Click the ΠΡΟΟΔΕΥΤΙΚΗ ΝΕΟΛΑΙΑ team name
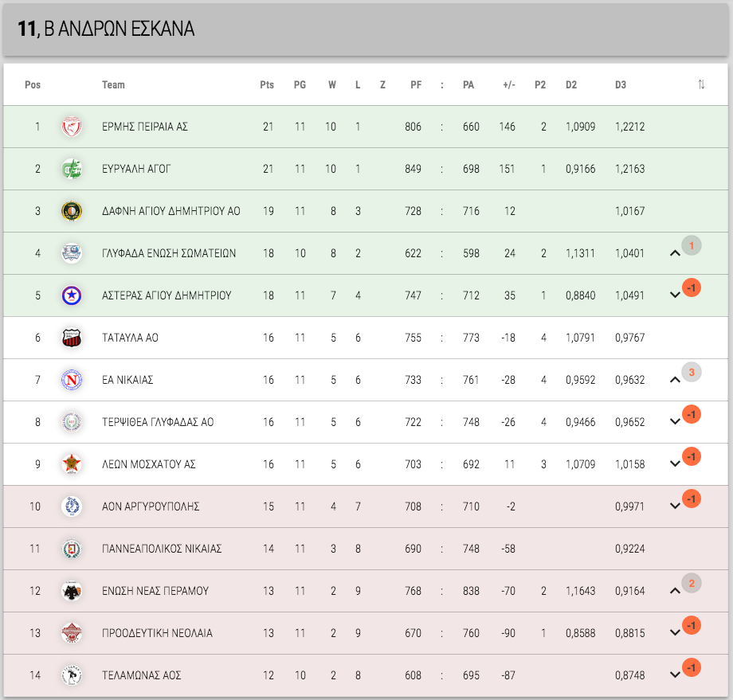 157,633
